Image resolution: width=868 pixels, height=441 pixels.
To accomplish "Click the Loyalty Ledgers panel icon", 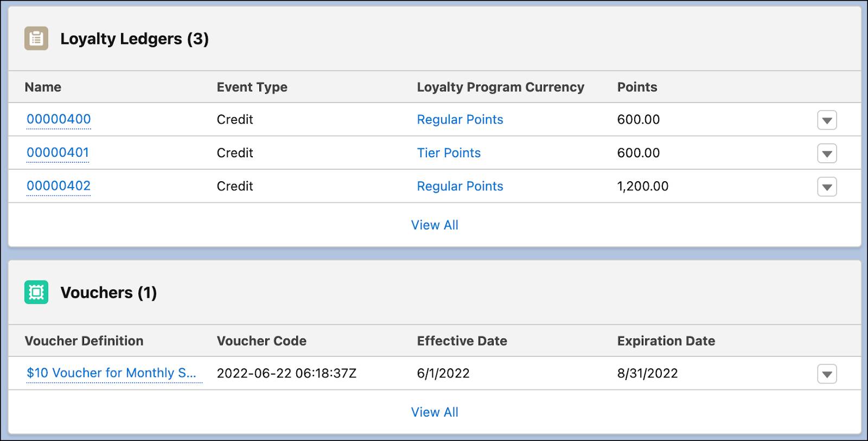I will [x=35, y=39].
